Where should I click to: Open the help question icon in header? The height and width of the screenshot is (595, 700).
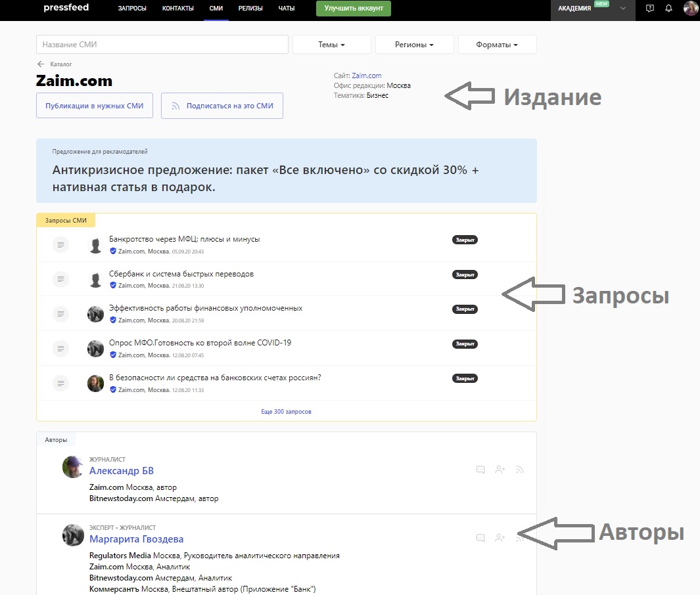[650, 9]
